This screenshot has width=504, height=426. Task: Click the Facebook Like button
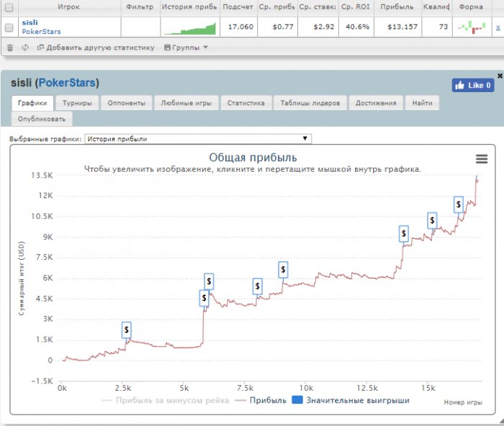pos(473,85)
